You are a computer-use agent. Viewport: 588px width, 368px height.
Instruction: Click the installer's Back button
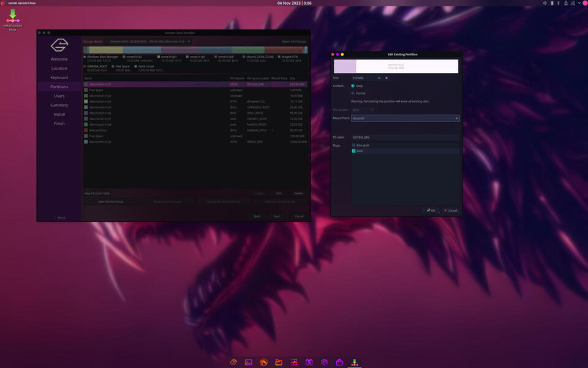click(x=257, y=217)
